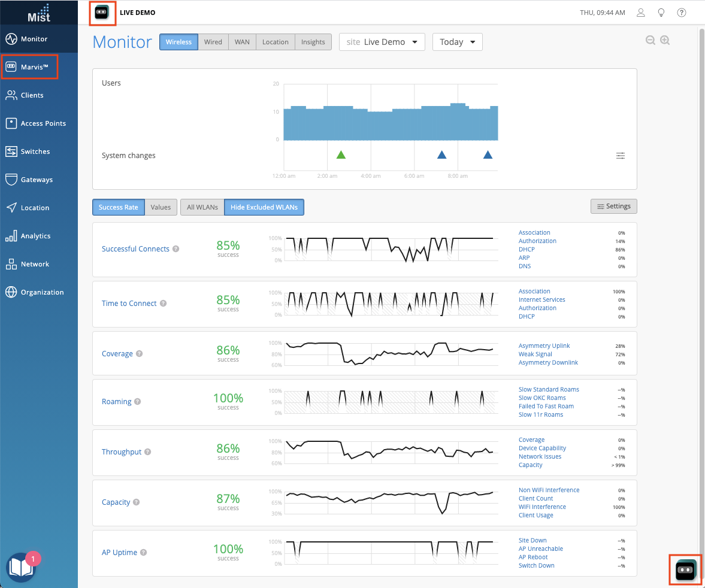Open the Today time range dropdown
705x588 pixels.
(x=457, y=42)
